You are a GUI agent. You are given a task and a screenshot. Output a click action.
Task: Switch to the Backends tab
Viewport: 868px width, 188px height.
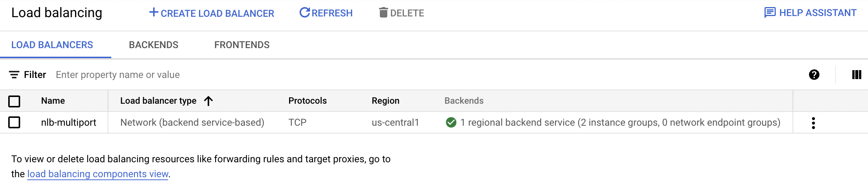click(x=154, y=45)
